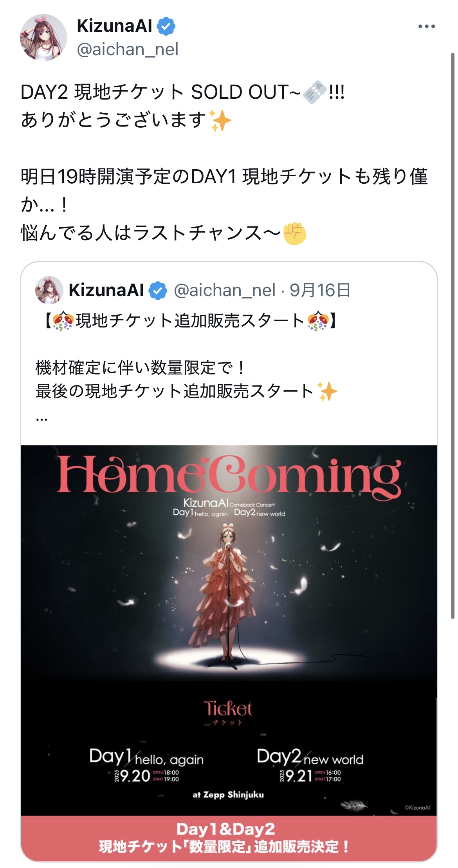Click the KizunaAI name in quoted tweet
This screenshot has width=458, height=868.
106,290
